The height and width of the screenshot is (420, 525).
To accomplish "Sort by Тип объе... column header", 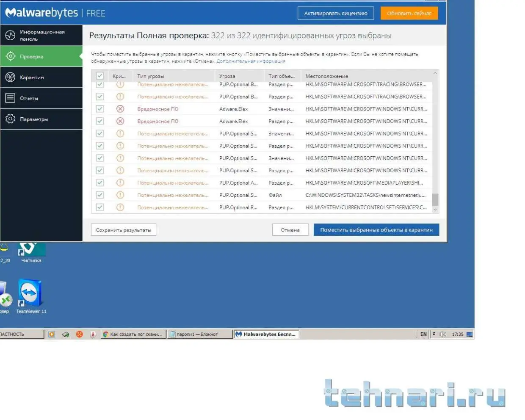I will click(x=282, y=76).
